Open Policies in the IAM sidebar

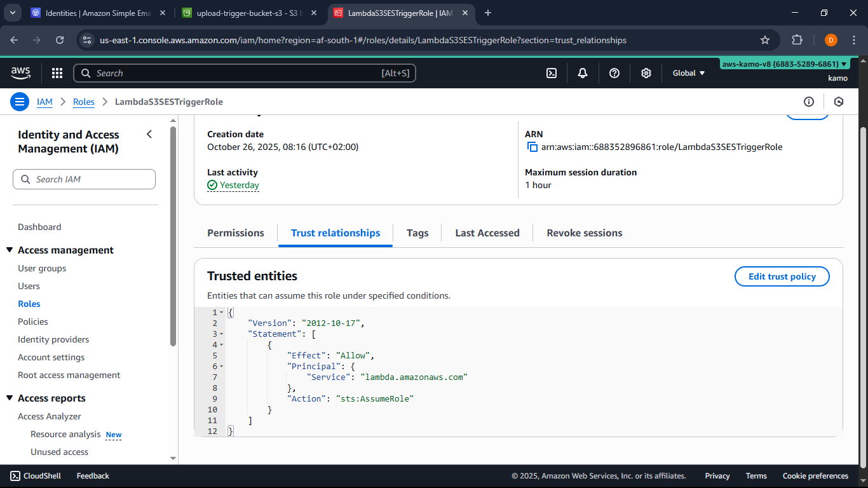[33, 322]
